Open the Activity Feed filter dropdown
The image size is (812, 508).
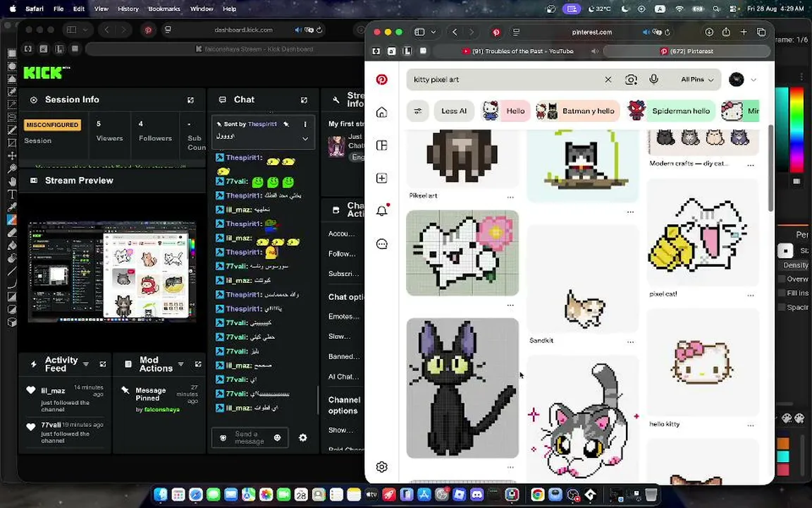point(86,364)
